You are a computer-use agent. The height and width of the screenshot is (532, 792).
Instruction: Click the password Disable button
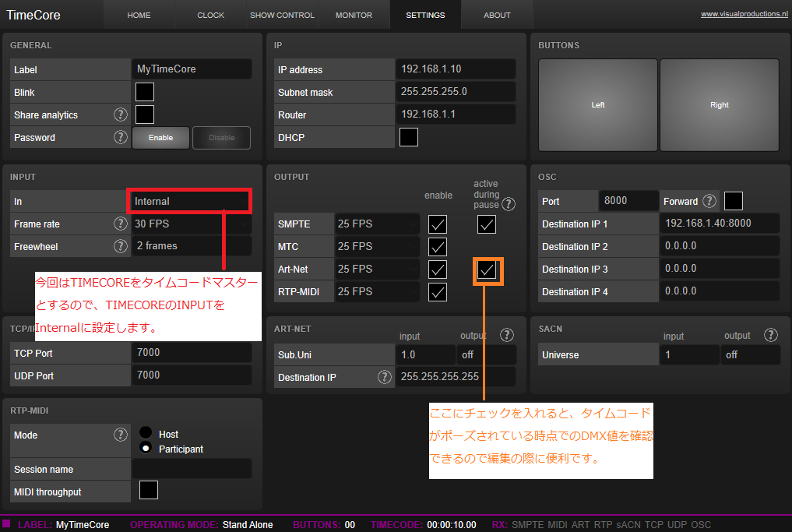222,137
